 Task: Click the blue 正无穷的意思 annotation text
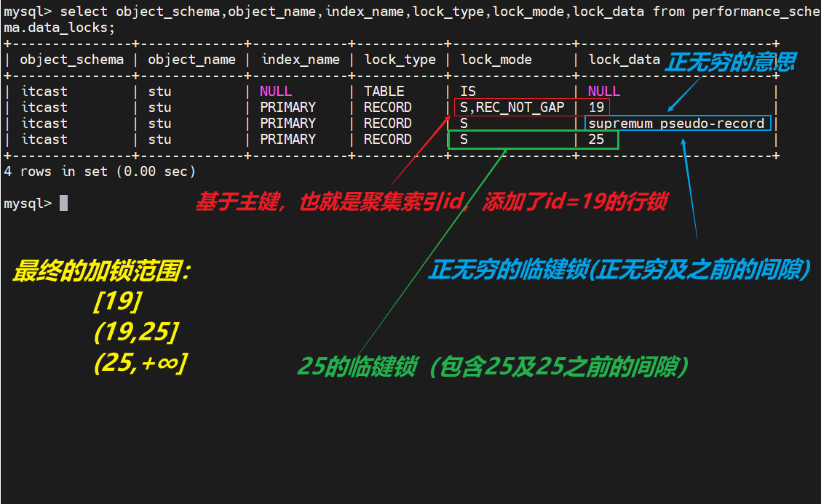tap(730, 62)
